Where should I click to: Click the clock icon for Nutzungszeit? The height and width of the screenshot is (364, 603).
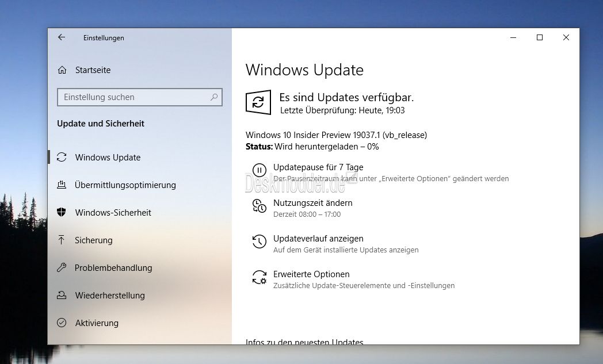pyautogui.click(x=259, y=206)
